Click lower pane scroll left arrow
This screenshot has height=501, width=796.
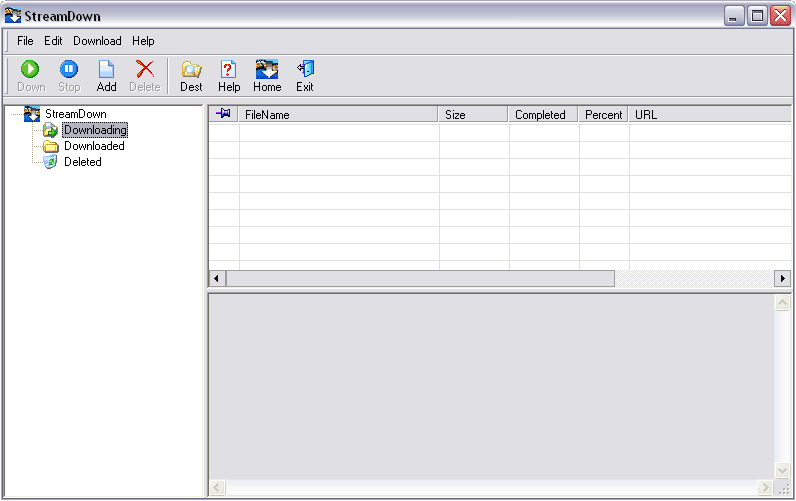click(217, 488)
